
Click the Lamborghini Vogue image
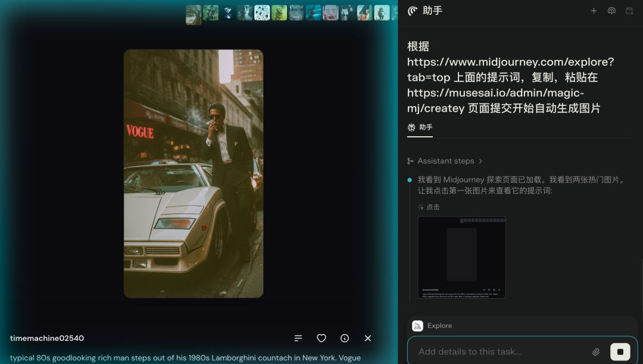pos(193,174)
